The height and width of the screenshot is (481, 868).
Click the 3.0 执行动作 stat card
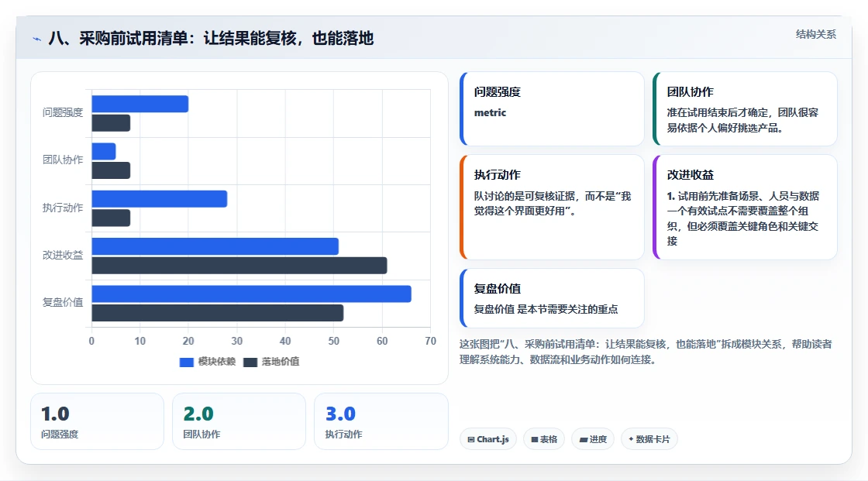coord(381,421)
